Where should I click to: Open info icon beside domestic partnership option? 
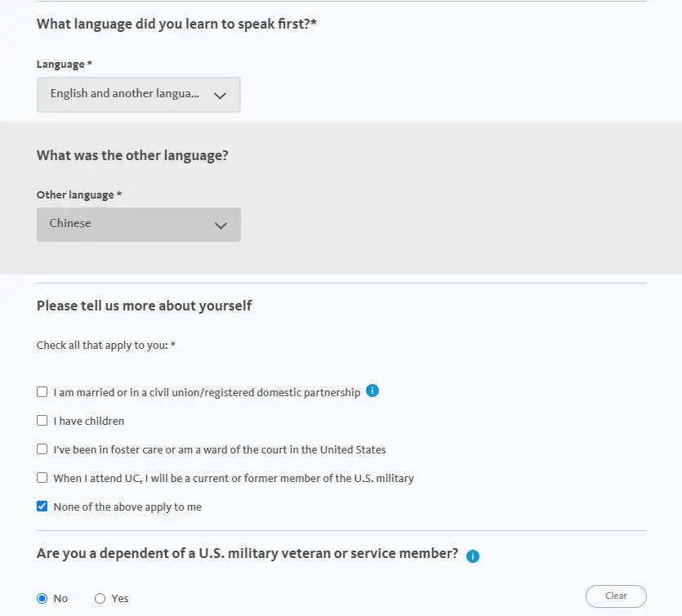(372, 391)
